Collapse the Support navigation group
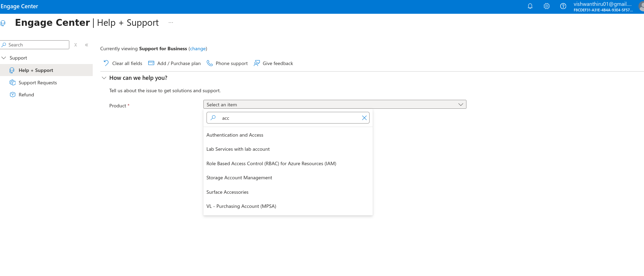 coord(4,58)
